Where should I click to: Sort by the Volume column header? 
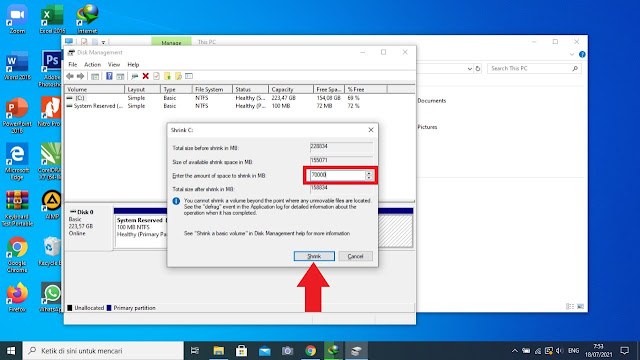point(95,89)
